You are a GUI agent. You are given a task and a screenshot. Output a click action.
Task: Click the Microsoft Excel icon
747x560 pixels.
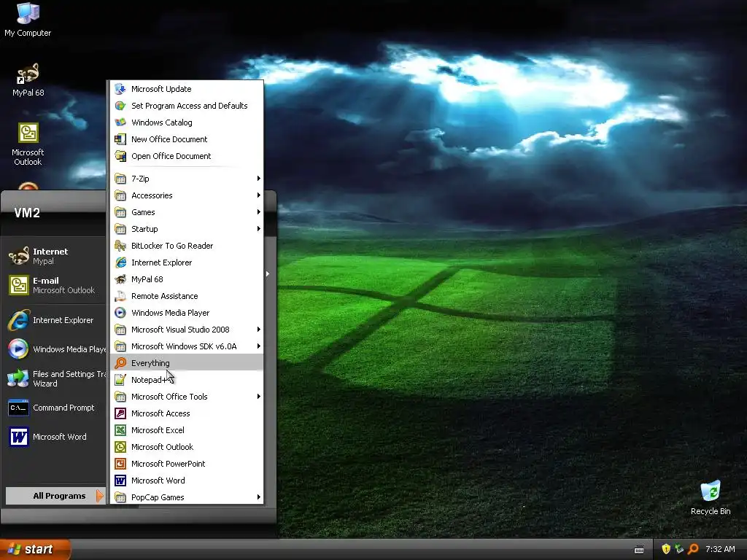(x=120, y=430)
